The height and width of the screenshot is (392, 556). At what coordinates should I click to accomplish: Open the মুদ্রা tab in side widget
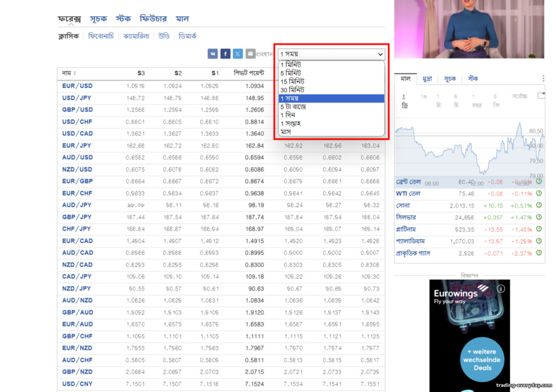427,79
